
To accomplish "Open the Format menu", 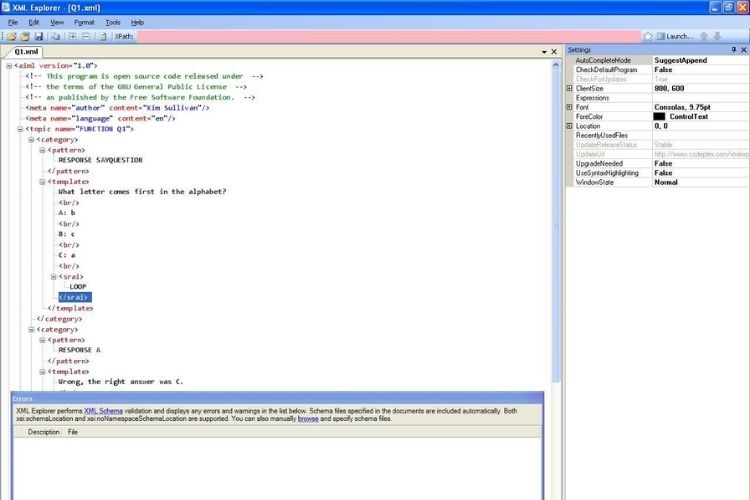I will coord(84,22).
